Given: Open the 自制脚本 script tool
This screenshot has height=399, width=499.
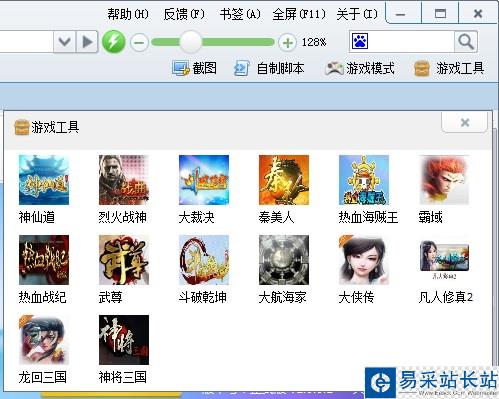Looking at the screenshot, I should 269,68.
